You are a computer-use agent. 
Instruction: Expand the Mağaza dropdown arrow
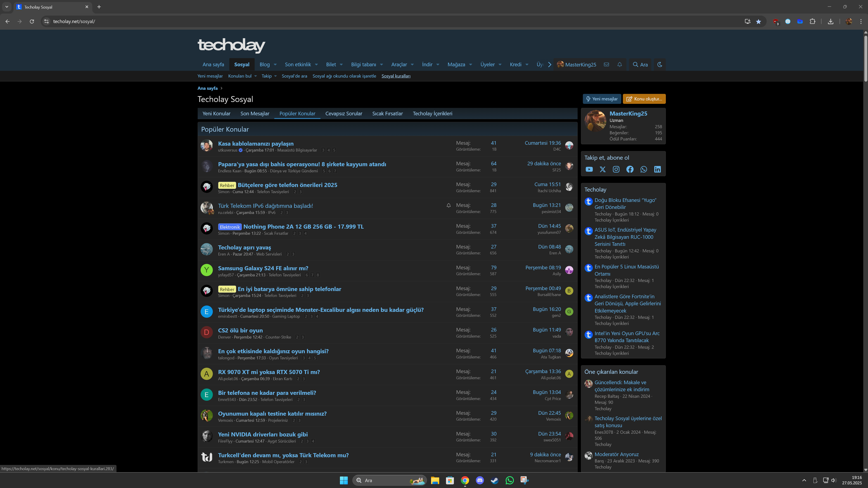(470, 64)
